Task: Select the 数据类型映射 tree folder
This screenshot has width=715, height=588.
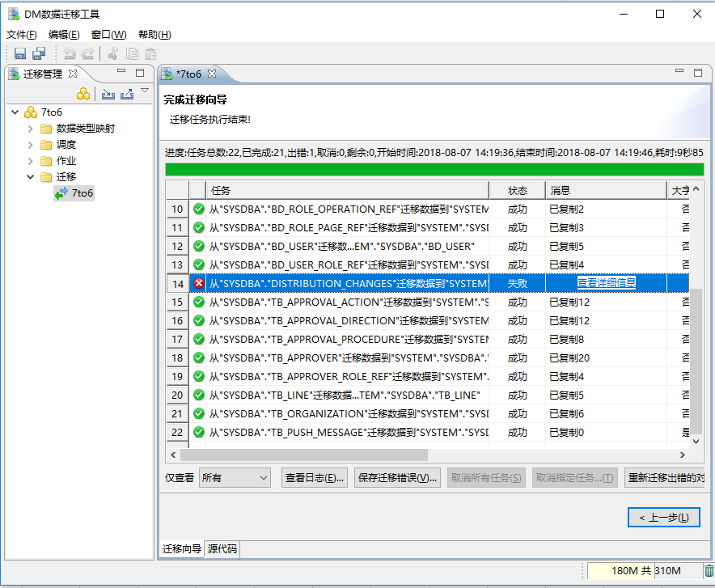Action: click(x=85, y=129)
